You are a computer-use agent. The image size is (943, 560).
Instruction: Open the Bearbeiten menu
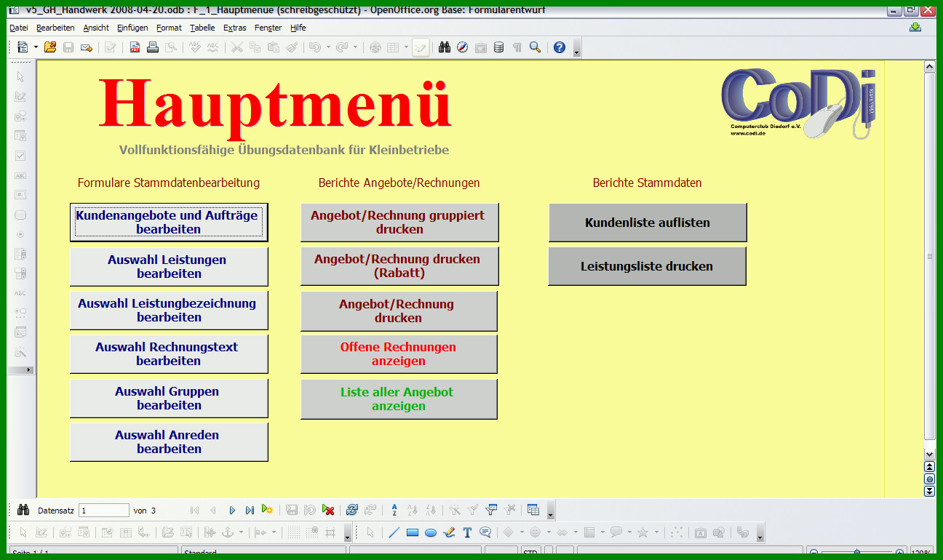point(55,28)
